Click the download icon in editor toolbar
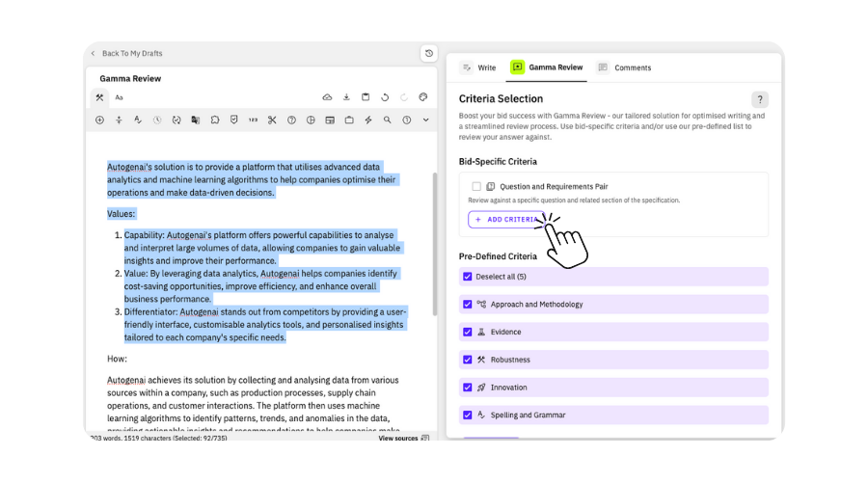The image size is (868, 482). [346, 97]
